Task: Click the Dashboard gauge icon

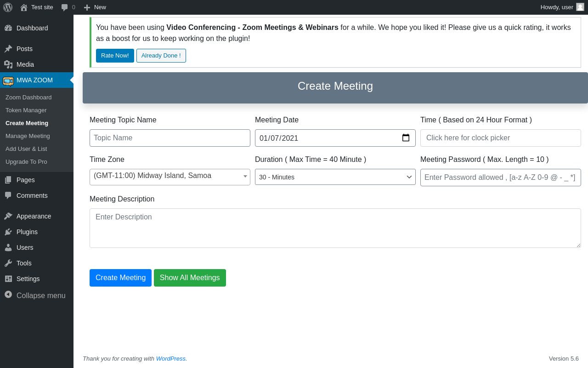Action: [8, 28]
